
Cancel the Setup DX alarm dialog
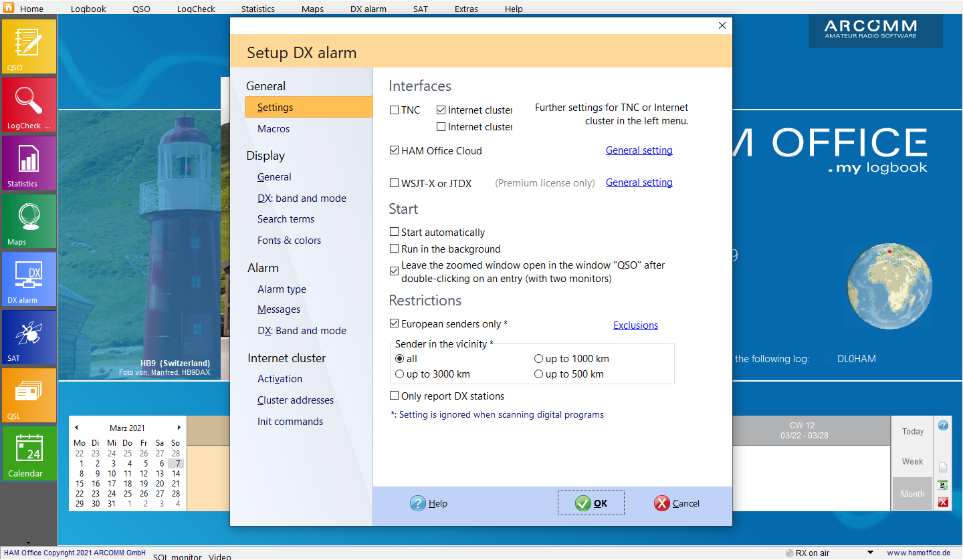tap(677, 503)
